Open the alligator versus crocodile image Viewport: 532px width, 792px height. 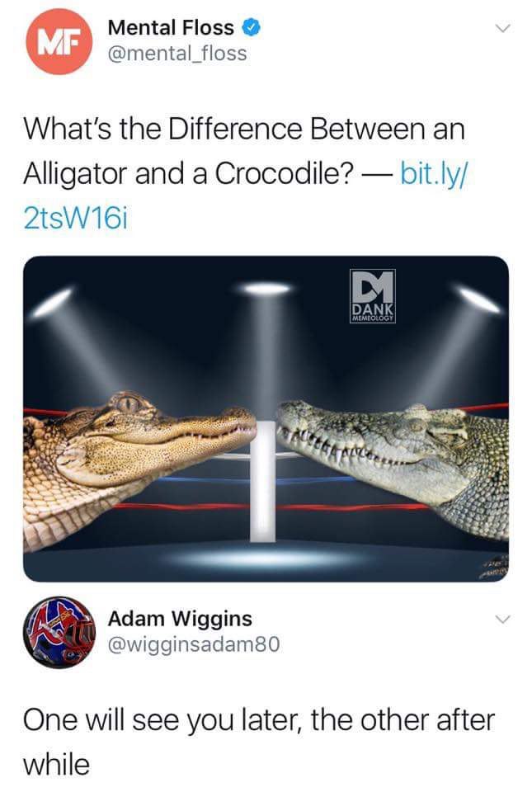point(266,419)
